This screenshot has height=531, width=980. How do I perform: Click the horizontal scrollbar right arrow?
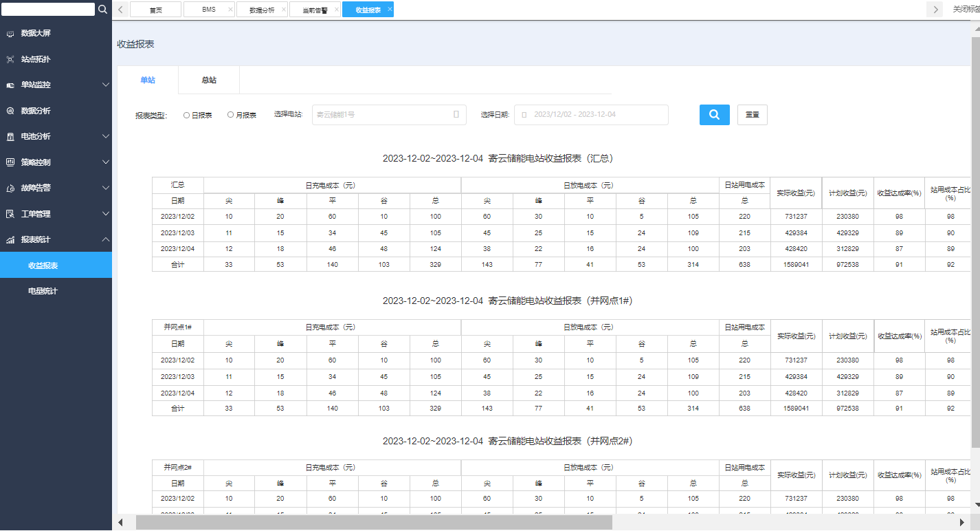point(961,523)
